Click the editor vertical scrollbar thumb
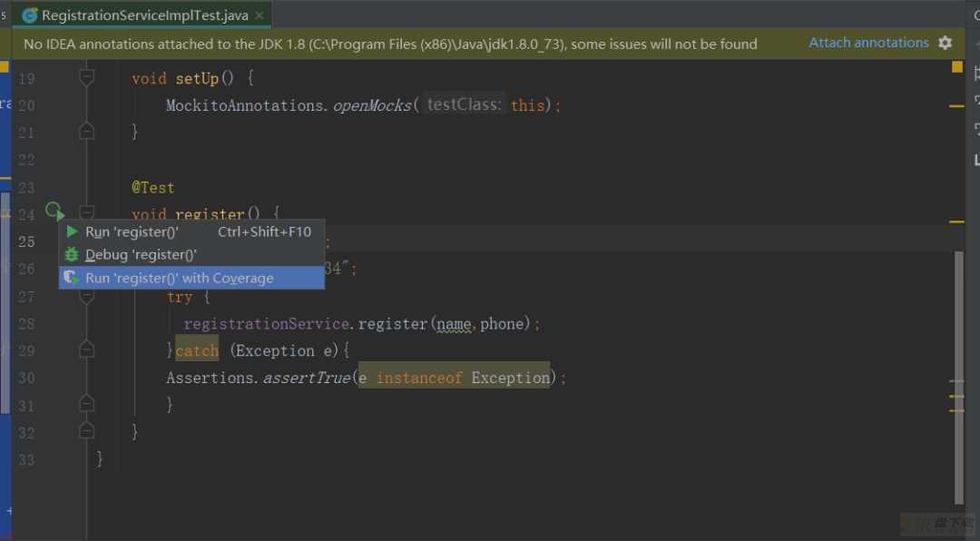Viewport: 980px width, 541px height. pyautogui.click(x=959, y=377)
